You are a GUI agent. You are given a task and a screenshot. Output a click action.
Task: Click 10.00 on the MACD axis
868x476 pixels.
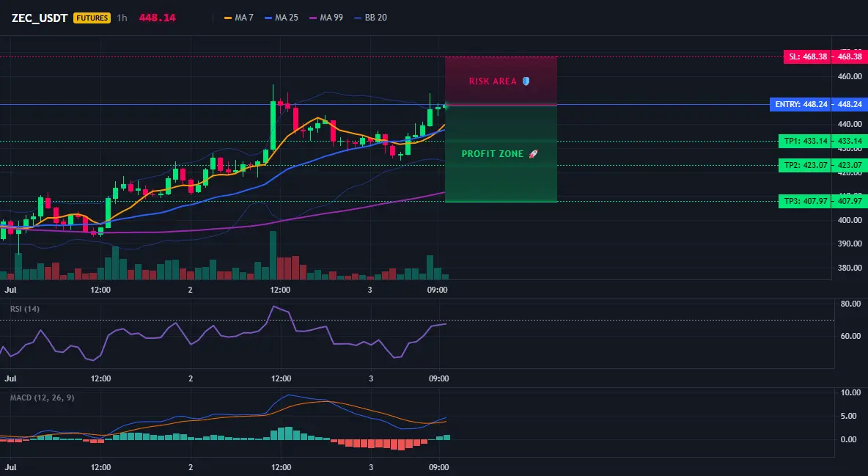coord(850,393)
